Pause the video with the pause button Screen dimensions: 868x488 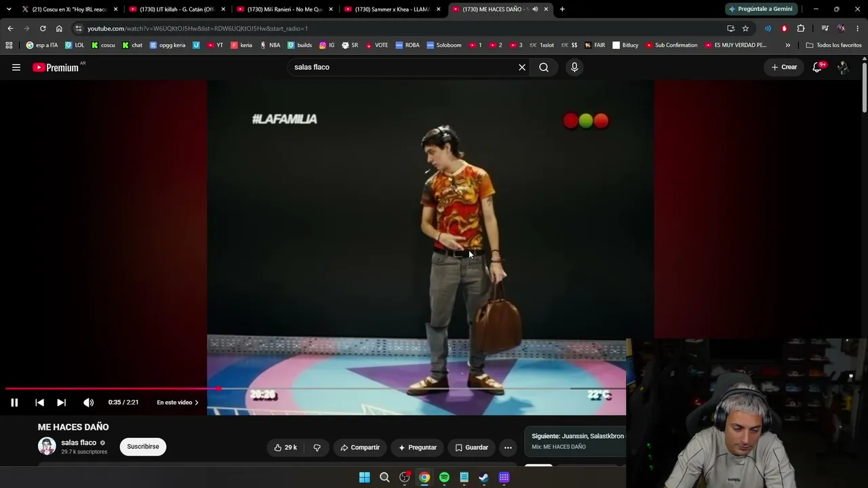coord(14,403)
